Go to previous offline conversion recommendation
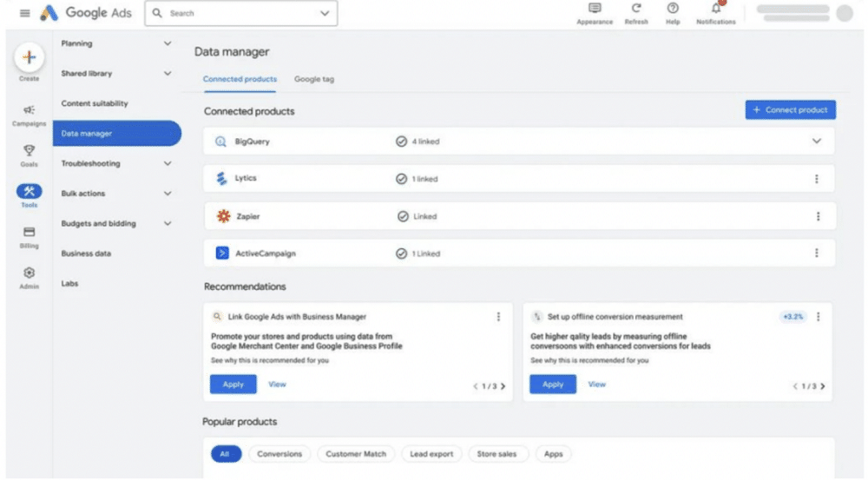The width and height of the screenshot is (868, 480). pyautogui.click(x=795, y=386)
